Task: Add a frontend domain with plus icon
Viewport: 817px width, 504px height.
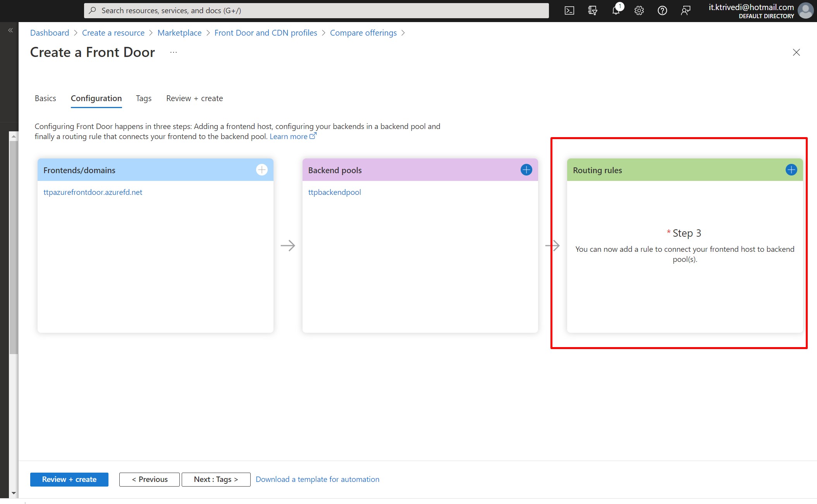Action: [x=262, y=170]
